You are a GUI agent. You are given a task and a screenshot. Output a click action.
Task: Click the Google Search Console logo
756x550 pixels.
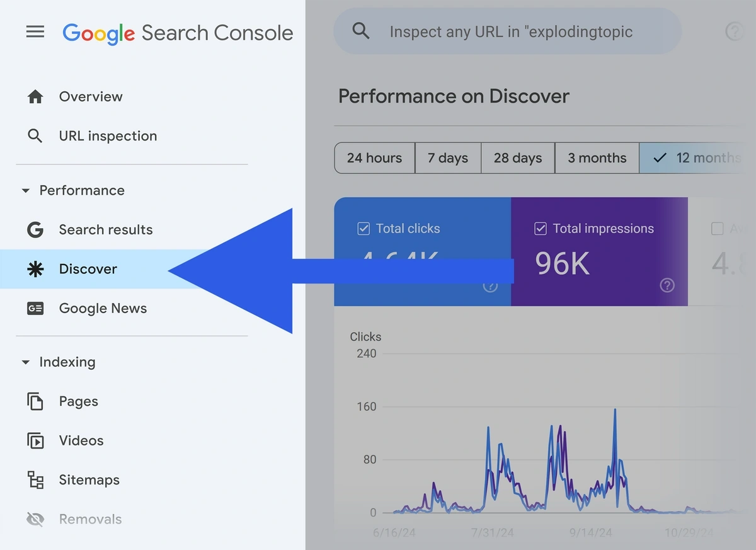coord(178,33)
